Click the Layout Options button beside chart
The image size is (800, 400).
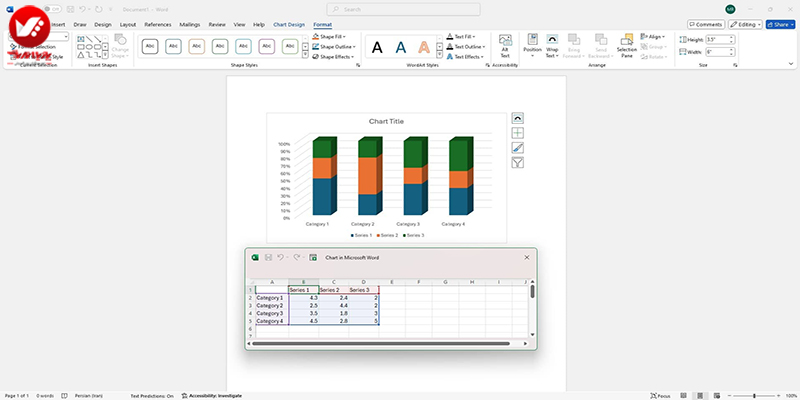[x=517, y=118]
